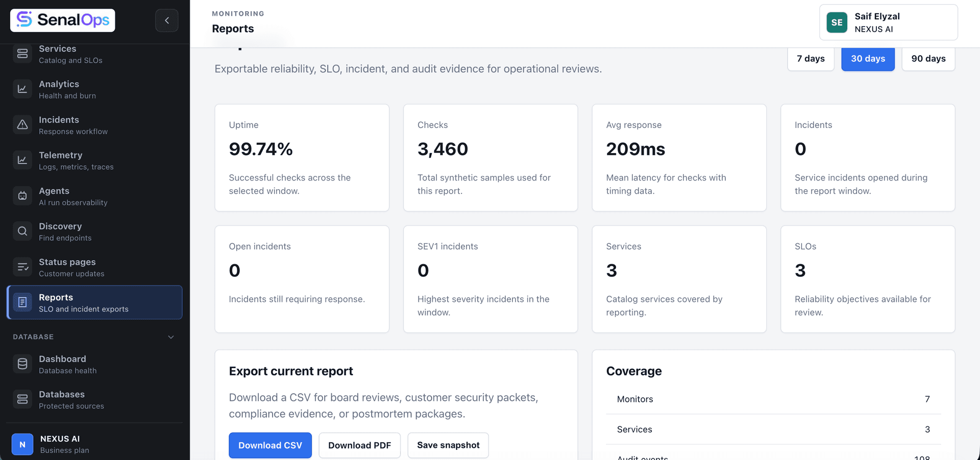Open Discovery Find endpoints
This screenshot has width=980, height=460.
point(94,232)
